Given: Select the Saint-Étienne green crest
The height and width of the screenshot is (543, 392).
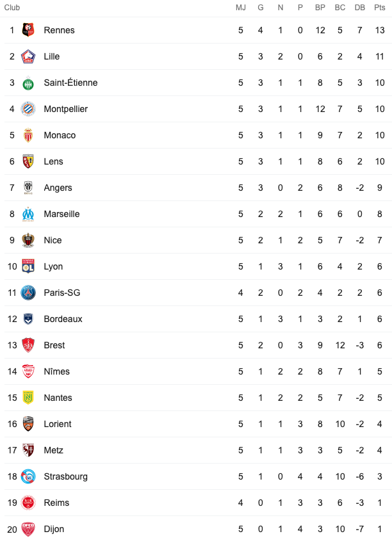Looking at the screenshot, I should coord(28,83).
